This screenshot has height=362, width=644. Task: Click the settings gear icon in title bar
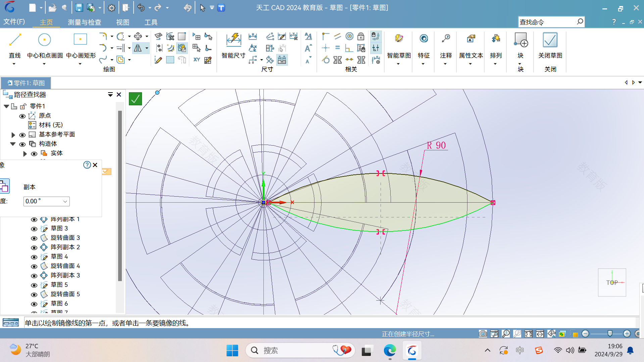point(112,8)
